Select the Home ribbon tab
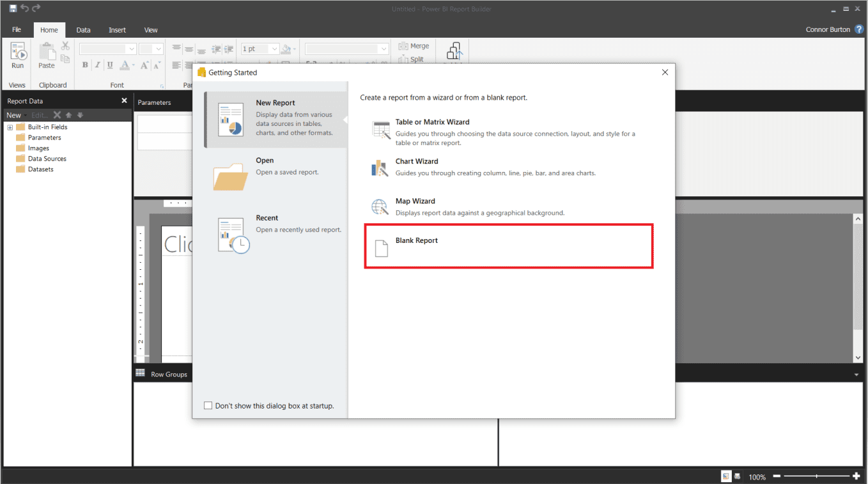Viewport: 868px width, 484px height. point(49,29)
